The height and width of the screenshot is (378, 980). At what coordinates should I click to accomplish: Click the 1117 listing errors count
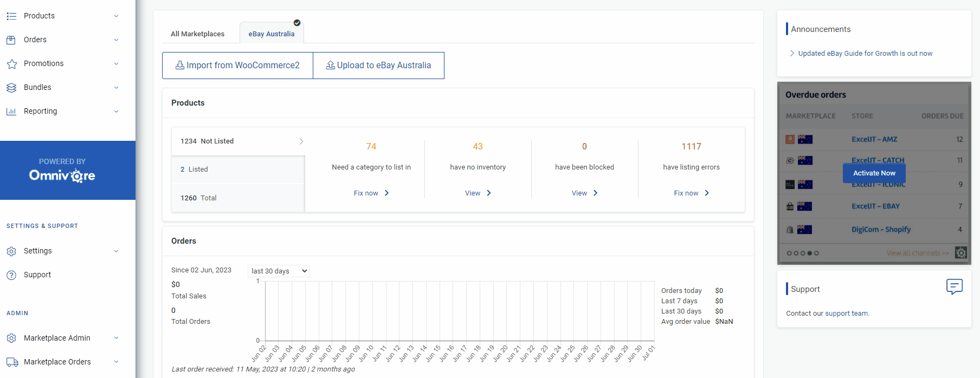tap(692, 147)
